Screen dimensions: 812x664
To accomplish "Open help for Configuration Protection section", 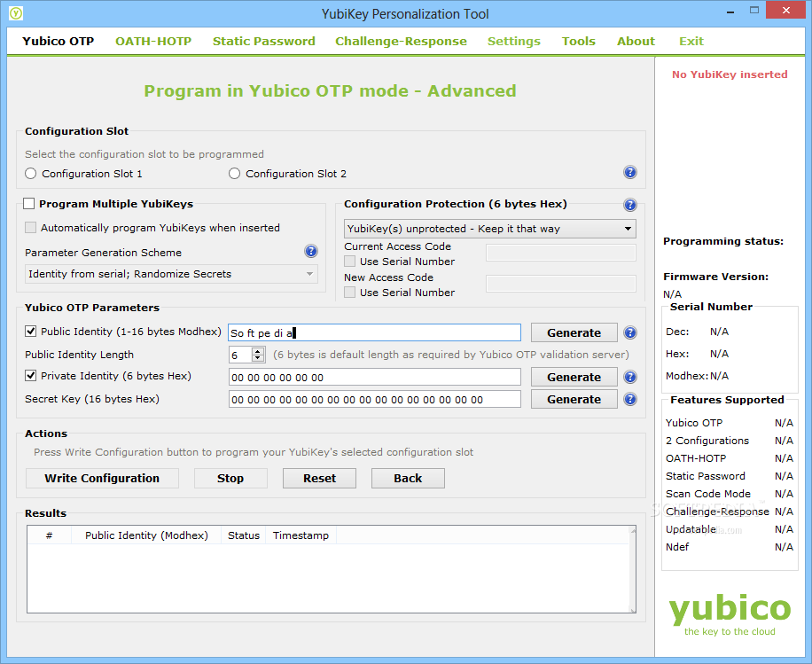I will coord(629,205).
